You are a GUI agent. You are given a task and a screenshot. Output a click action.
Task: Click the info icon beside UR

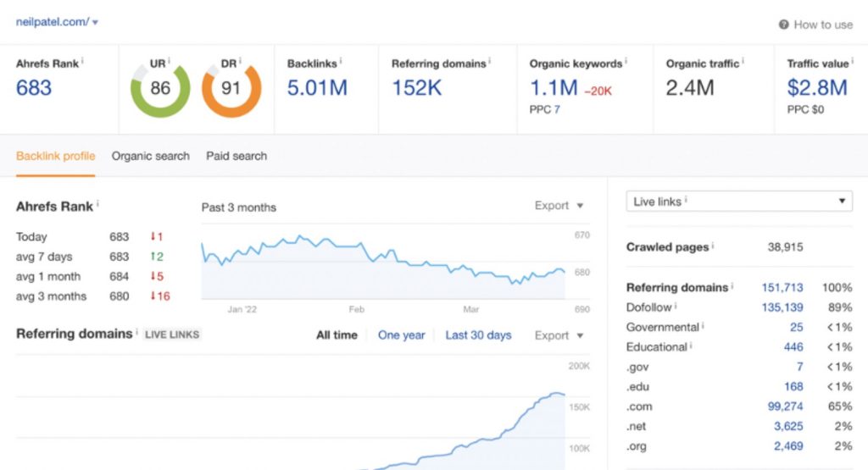169,60
